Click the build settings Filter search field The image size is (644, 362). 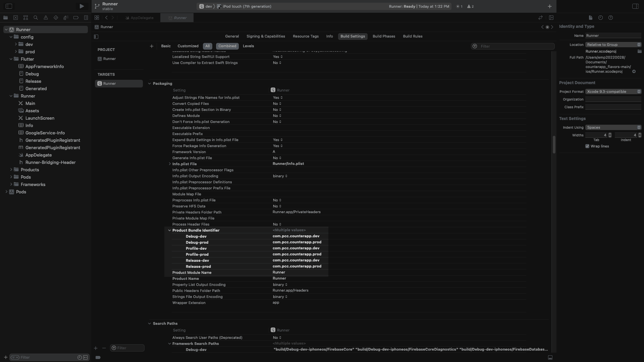[513, 46]
